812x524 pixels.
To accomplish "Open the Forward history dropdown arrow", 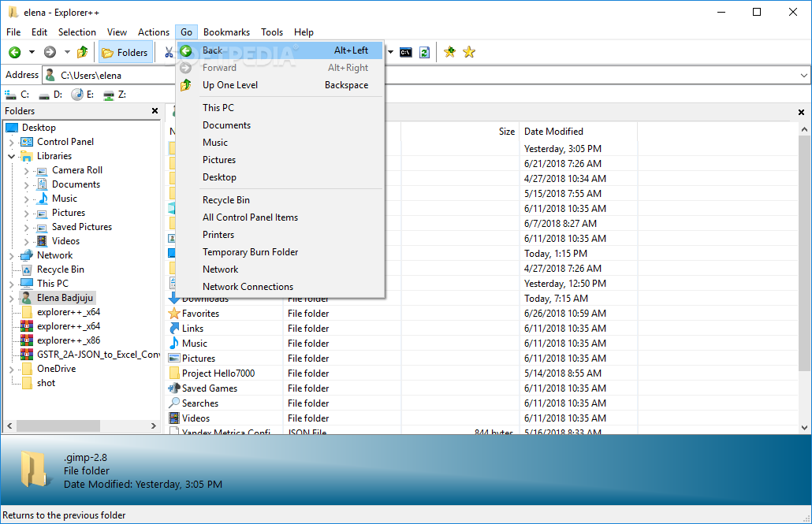I will [67, 52].
